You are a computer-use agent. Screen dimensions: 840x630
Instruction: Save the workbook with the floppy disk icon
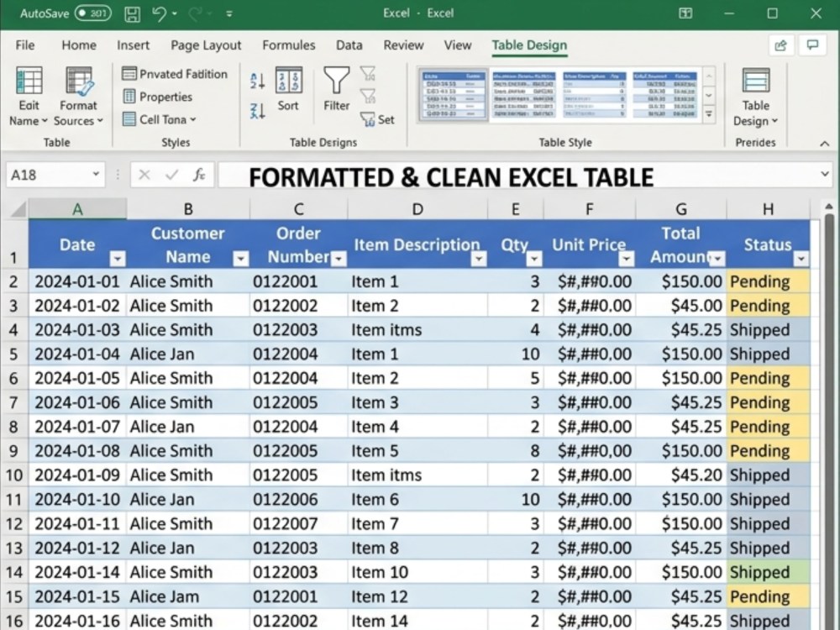[133, 13]
